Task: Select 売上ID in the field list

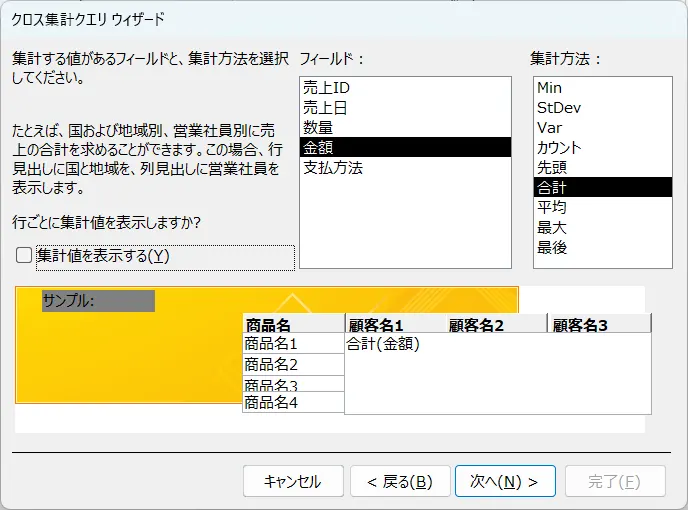Action: 405,88
